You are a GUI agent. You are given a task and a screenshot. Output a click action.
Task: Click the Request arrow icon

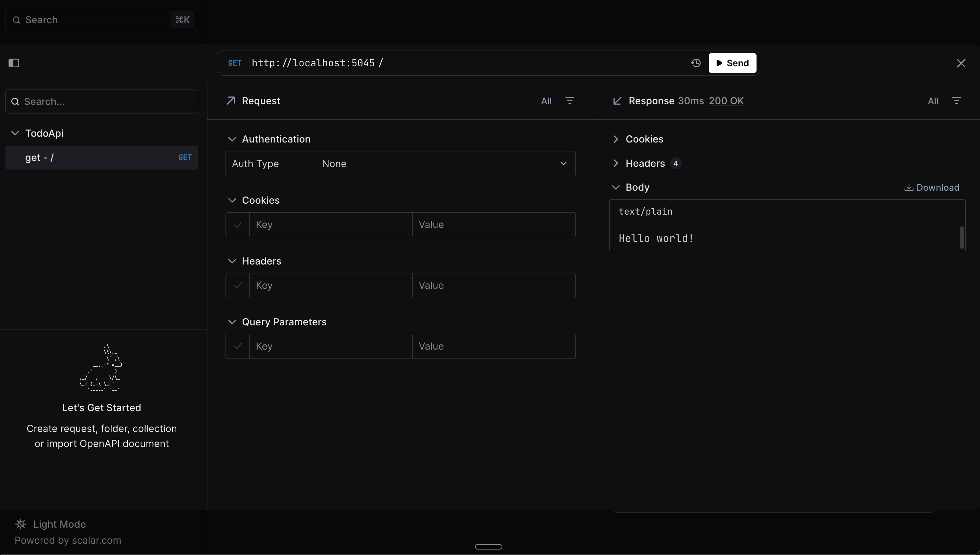point(230,100)
